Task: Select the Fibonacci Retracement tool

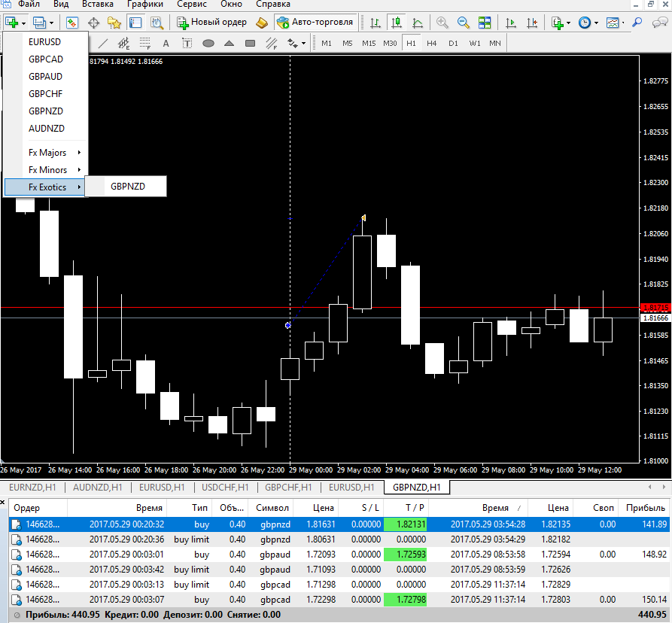Action: pos(144,44)
